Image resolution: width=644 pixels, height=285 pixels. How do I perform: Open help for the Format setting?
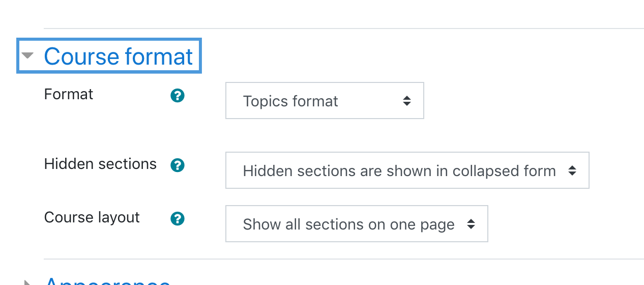(x=177, y=96)
